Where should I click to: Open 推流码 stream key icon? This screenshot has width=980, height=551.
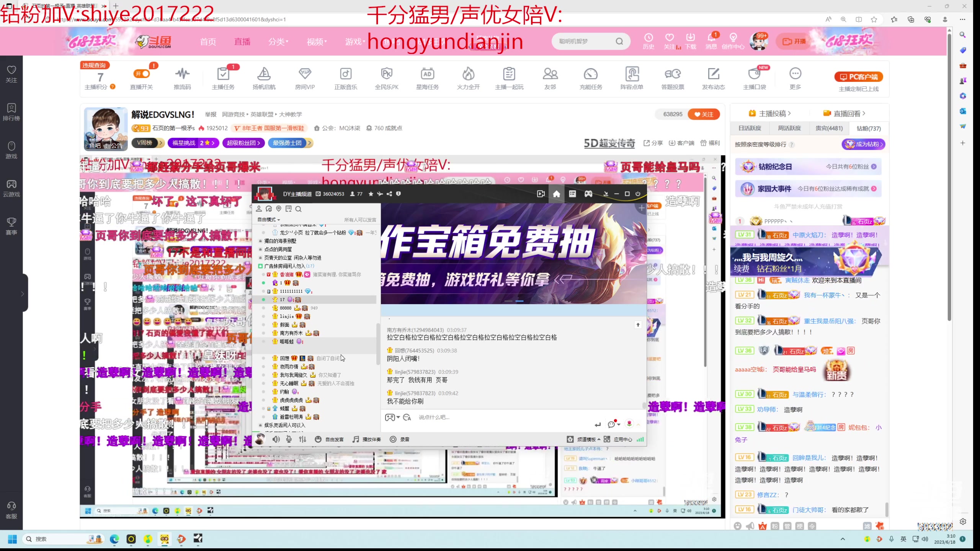[182, 78]
